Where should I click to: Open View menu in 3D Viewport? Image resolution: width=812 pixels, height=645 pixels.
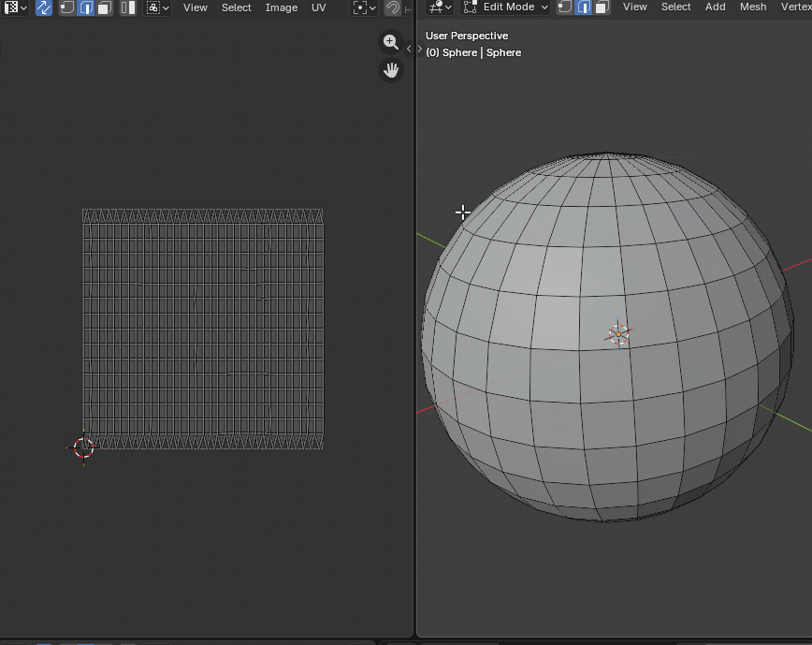coord(635,7)
